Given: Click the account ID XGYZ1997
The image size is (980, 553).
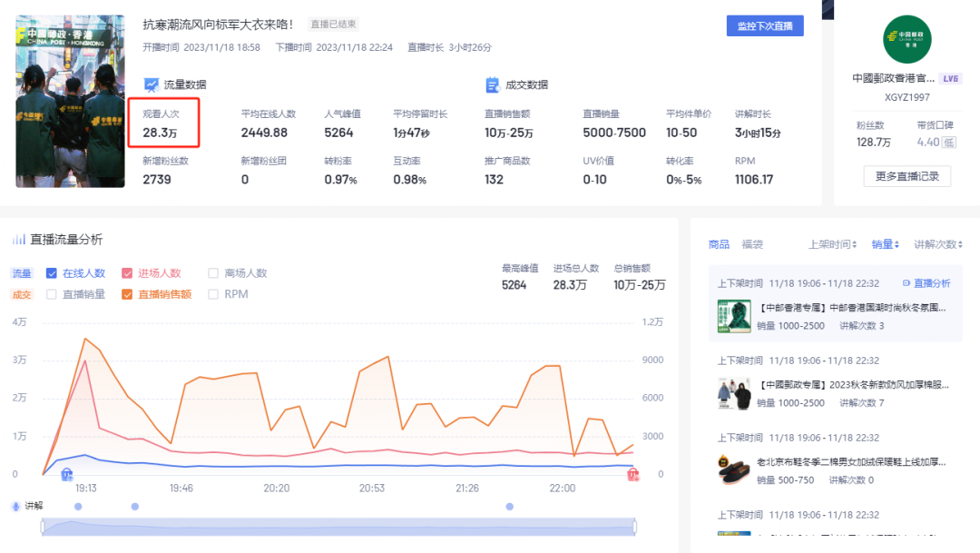Looking at the screenshot, I should click(x=906, y=97).
